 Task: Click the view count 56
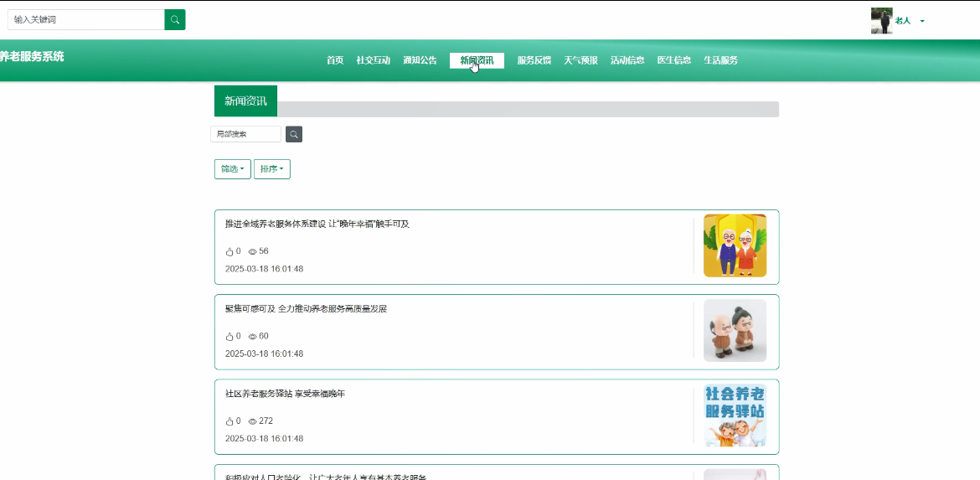[264, 251]
